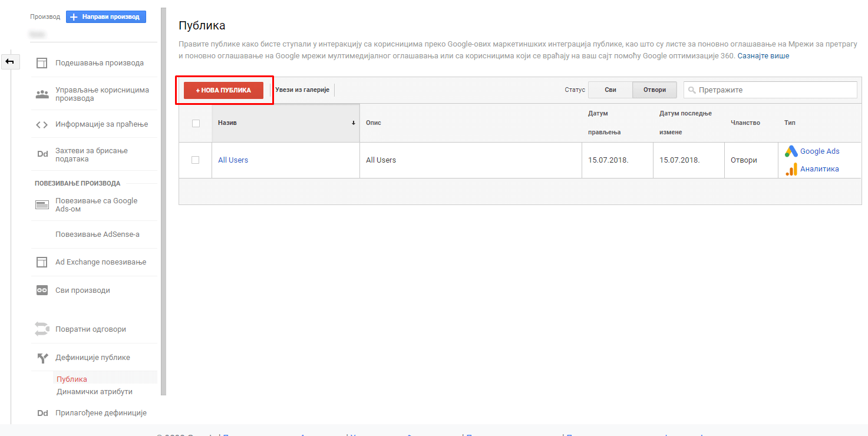Screen dimensions: 868x436
Task: Open Повезивање са Google Ads-ом
Action: click(95, 205)
